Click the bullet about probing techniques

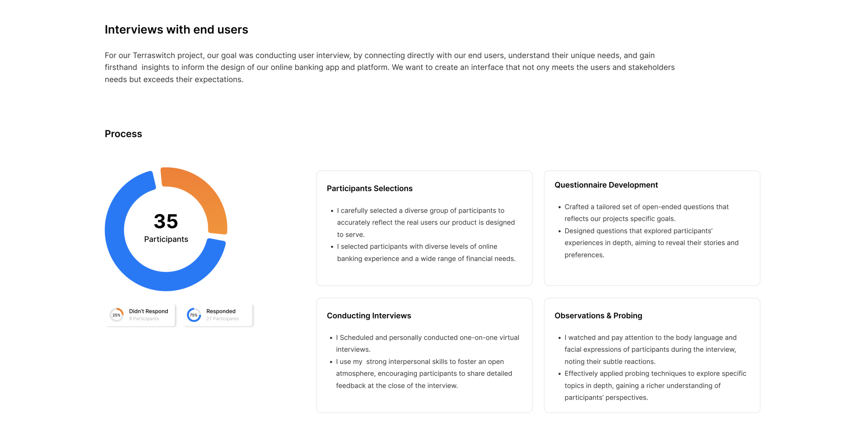pyautogui.click(x=655, y=385)
